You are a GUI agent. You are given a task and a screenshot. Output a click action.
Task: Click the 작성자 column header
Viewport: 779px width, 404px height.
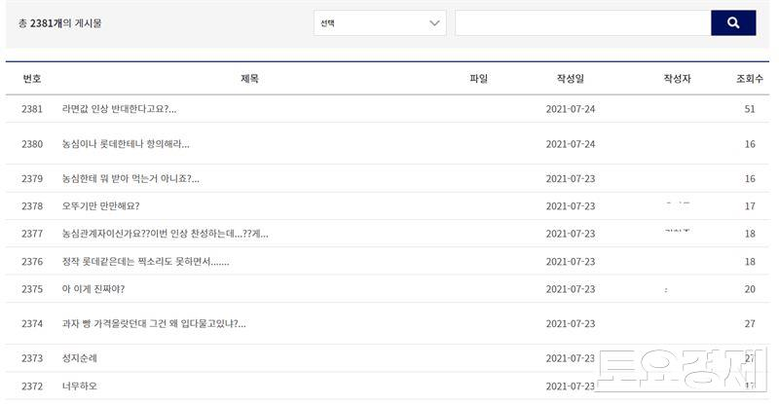point(677,79)
